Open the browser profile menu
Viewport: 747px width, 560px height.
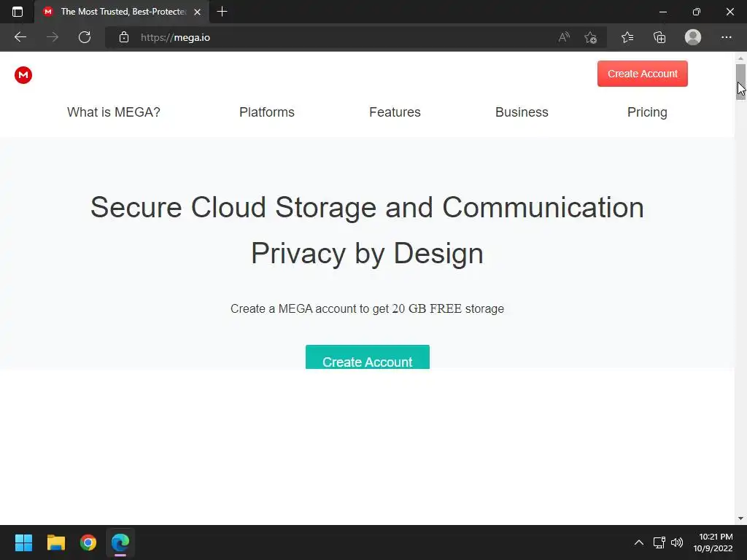point(693,37)
